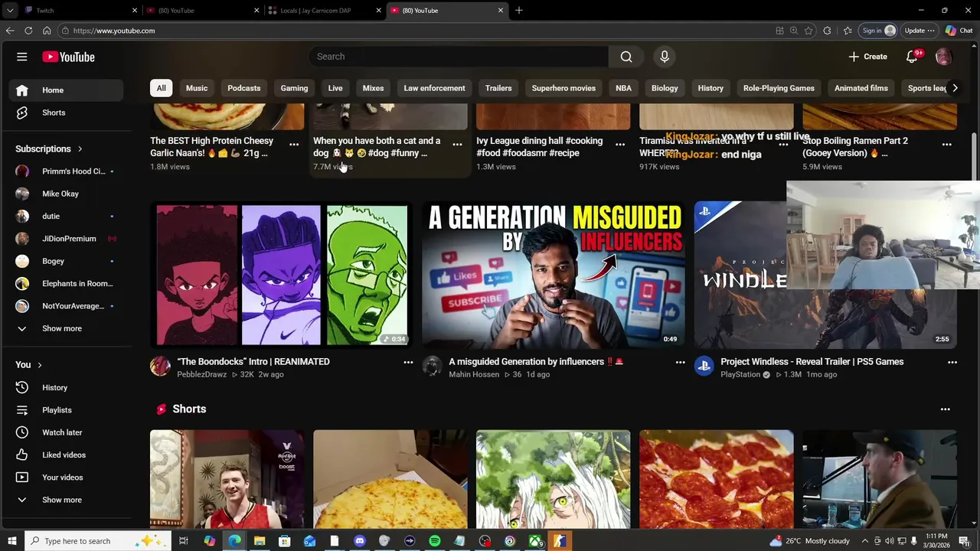Screen dimensions: 980x551
Task: Open Task View on the taskbar
Action: point(184,541)
